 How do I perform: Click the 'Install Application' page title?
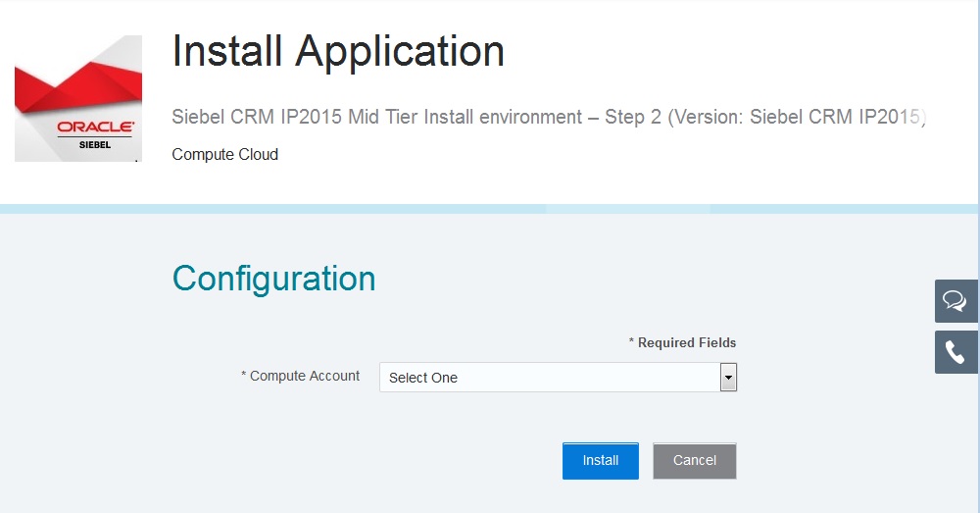(x=338, y=51)
